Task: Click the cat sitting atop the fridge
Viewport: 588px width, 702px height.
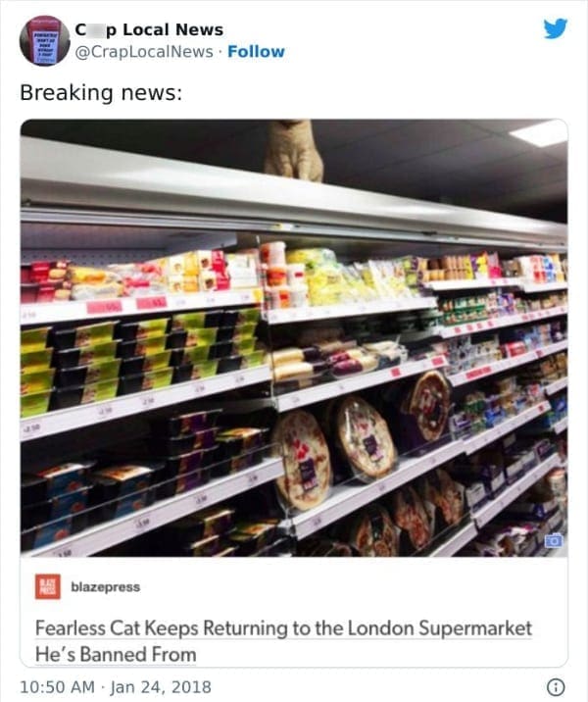Action: [294, 150]
